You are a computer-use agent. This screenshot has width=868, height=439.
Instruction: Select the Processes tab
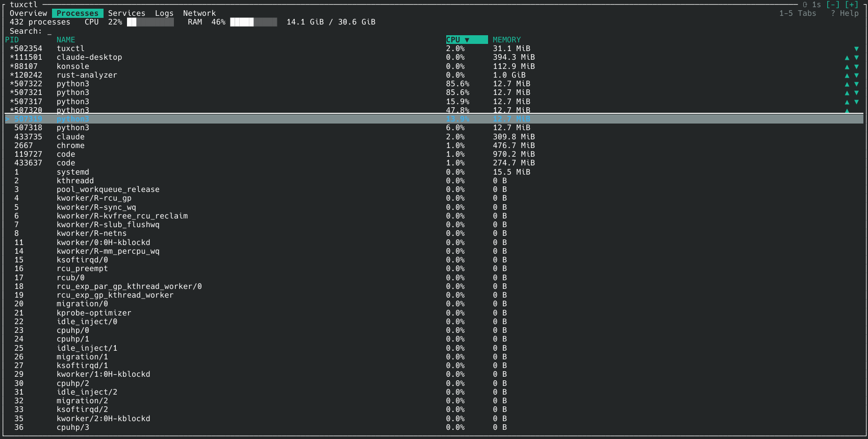click(x=78, y=13)
